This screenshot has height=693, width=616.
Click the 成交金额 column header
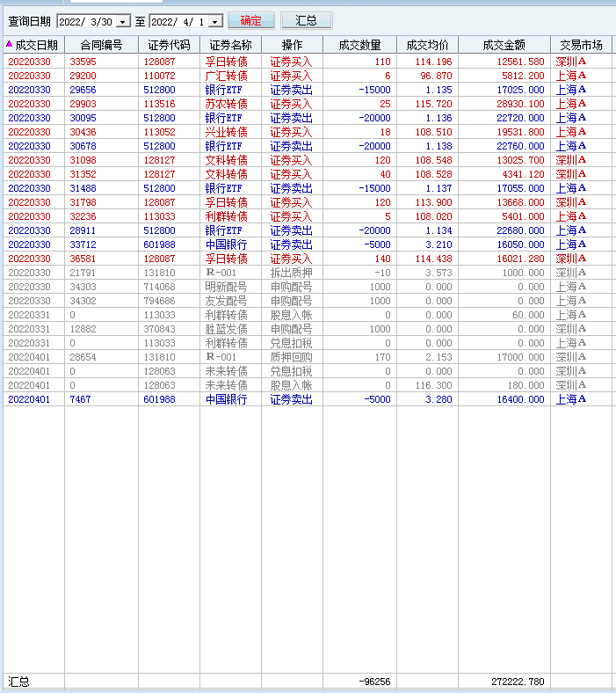pyautogui.click(x=504, y=45)
